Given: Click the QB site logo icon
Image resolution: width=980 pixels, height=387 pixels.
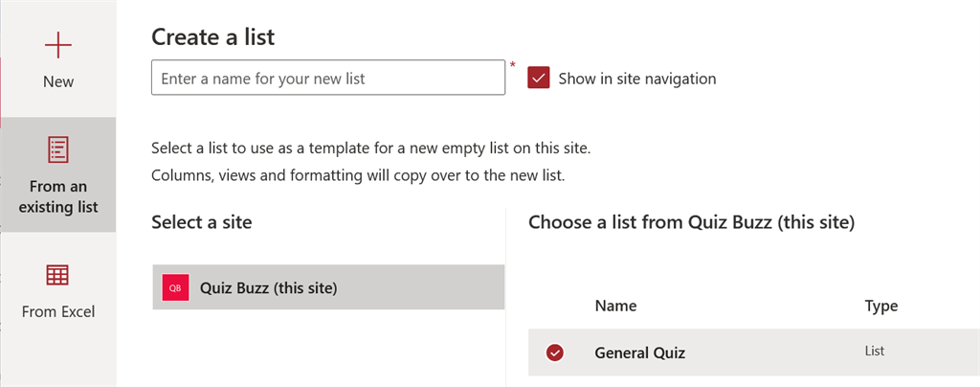Looking at the screenshot, I should (175, 287).
